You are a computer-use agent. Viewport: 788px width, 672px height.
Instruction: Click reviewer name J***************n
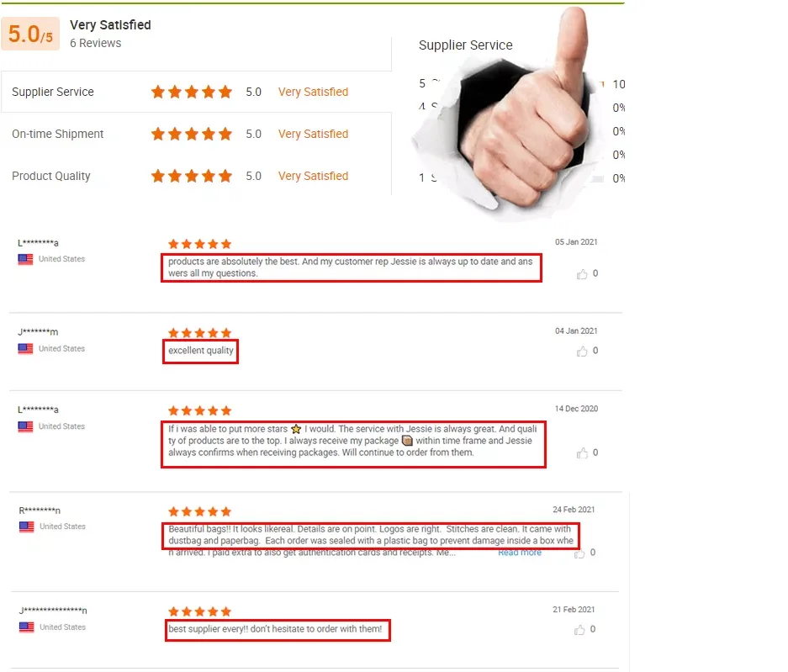[x=53, y=611]
